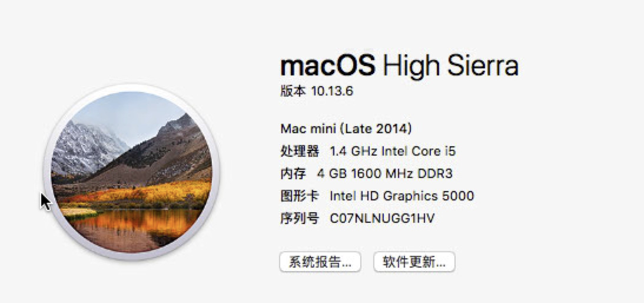
Task: Click the 序列号 serial number label
Action: (x=300, y=219)
